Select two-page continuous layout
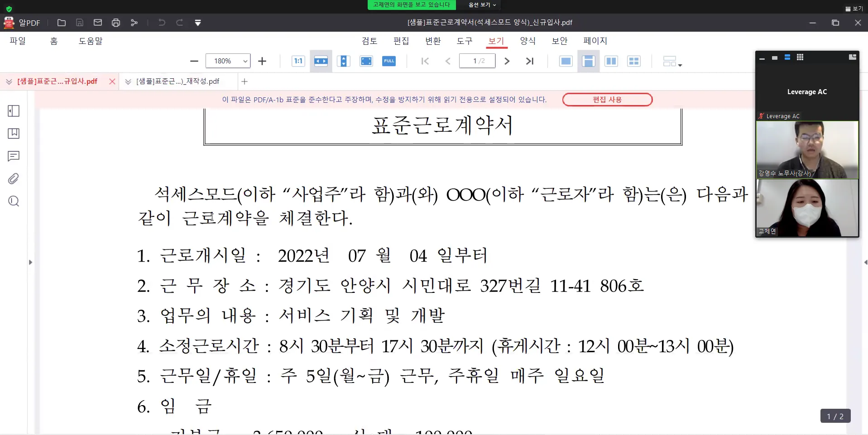The width and height of the screenshot is (868, 435). click(x=634, y=61)
